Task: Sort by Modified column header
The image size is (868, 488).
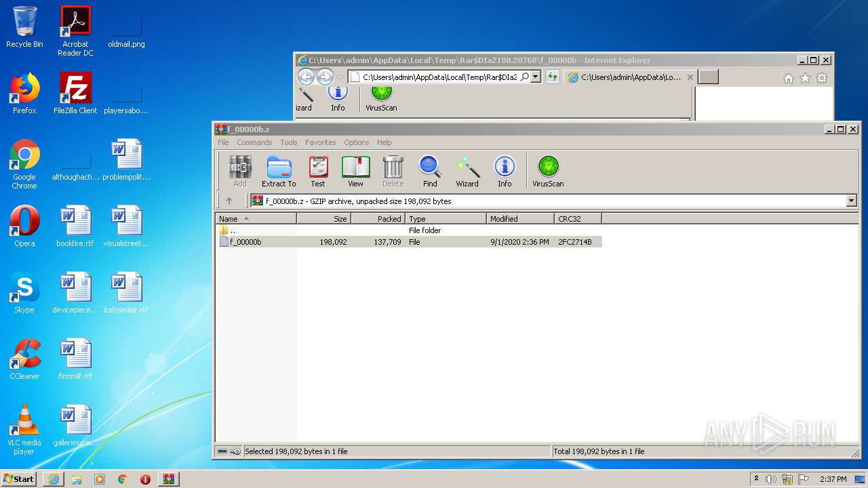Action: click(x=521, y=218)
